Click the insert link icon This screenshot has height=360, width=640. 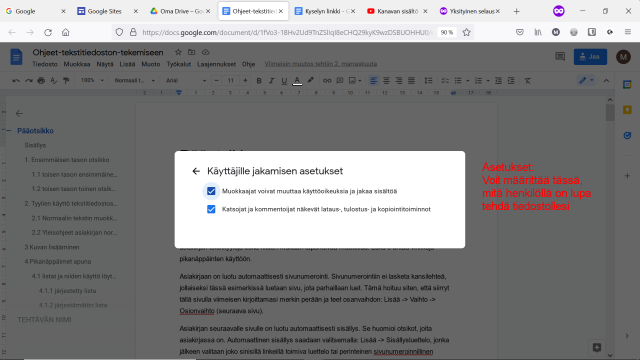[x=327, y=81]
